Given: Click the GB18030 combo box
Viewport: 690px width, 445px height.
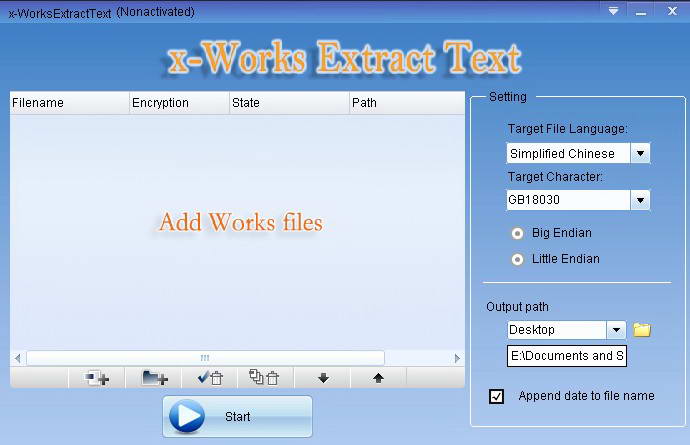Looking at the screenshot, I should click(x=578, y=200).
